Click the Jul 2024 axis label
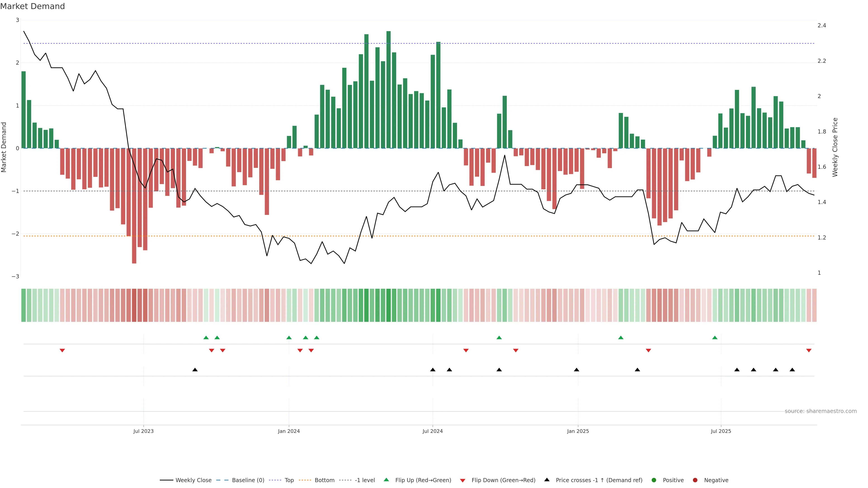868x488 pixels. coord(432,432)
